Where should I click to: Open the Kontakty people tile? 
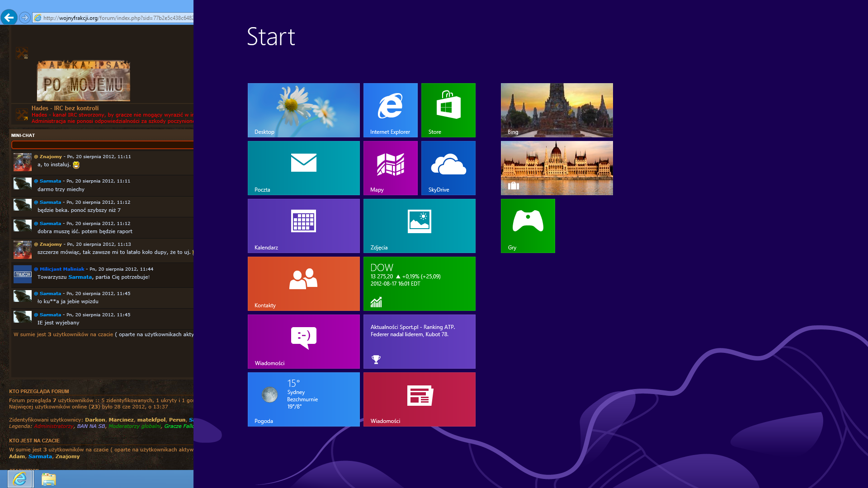click(x=303, y=283)
